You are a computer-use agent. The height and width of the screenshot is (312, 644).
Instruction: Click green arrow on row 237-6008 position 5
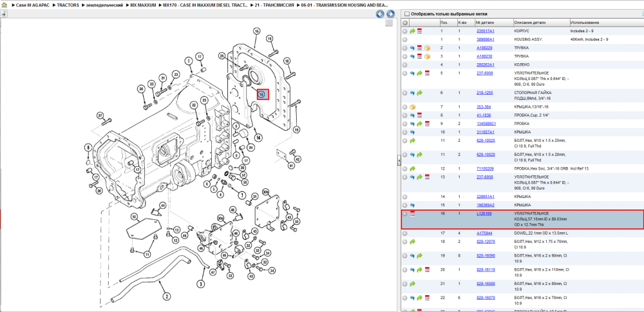tap(420, 73)
